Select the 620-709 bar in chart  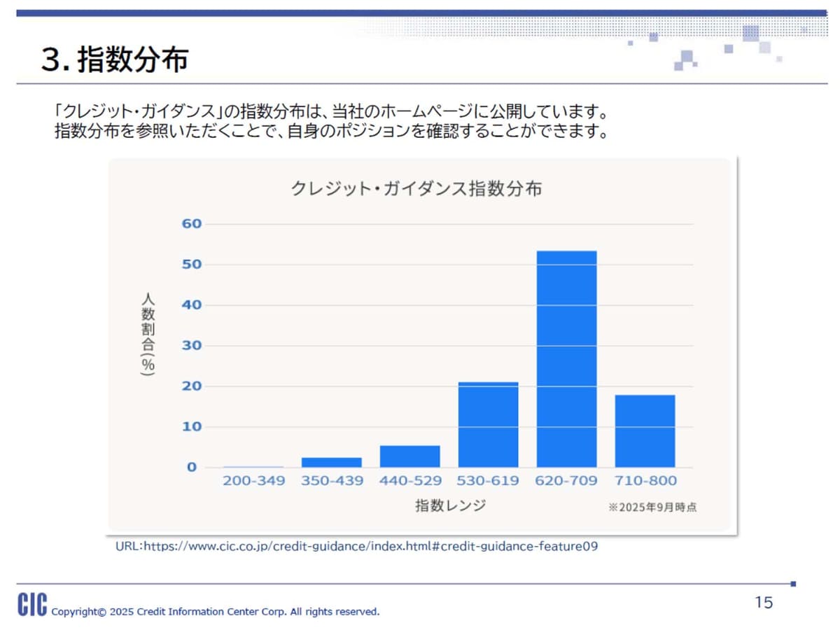click(567, 359)
